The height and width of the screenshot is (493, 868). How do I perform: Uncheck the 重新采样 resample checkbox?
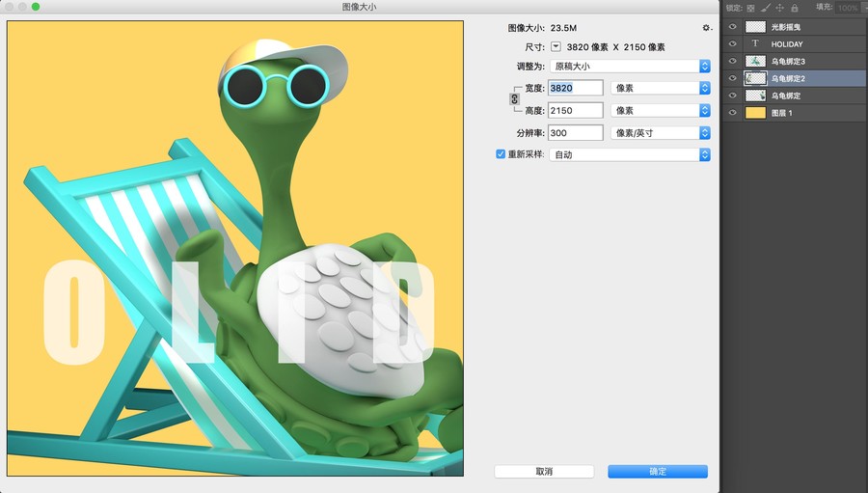click(x=501, y=154)
